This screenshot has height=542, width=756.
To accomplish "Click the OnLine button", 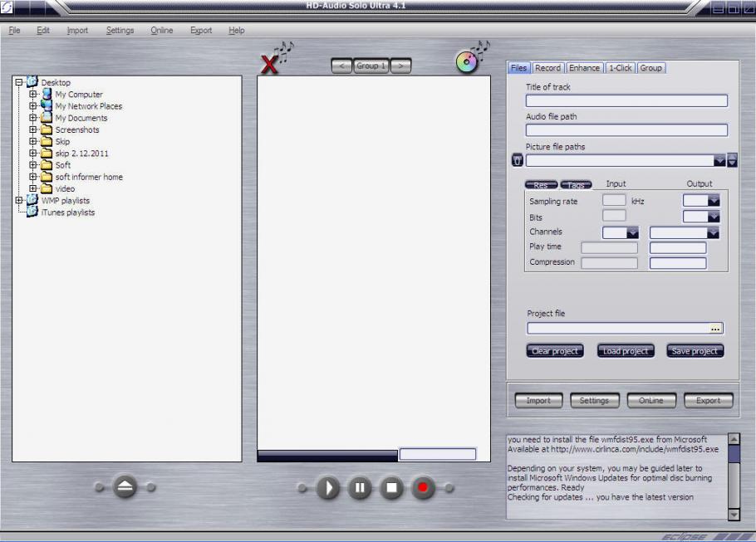I will [651, 400].
